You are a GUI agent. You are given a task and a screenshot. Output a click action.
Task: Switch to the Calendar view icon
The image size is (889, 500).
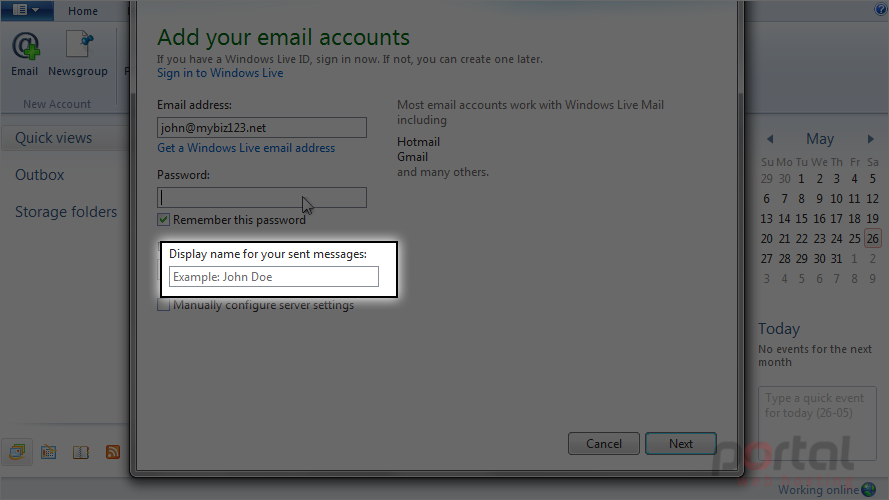[49, 452]
